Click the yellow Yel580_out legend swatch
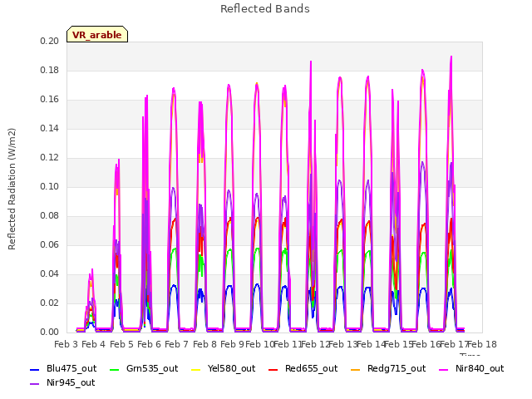This screenshot has height=399, width=532. click(196, 369)
